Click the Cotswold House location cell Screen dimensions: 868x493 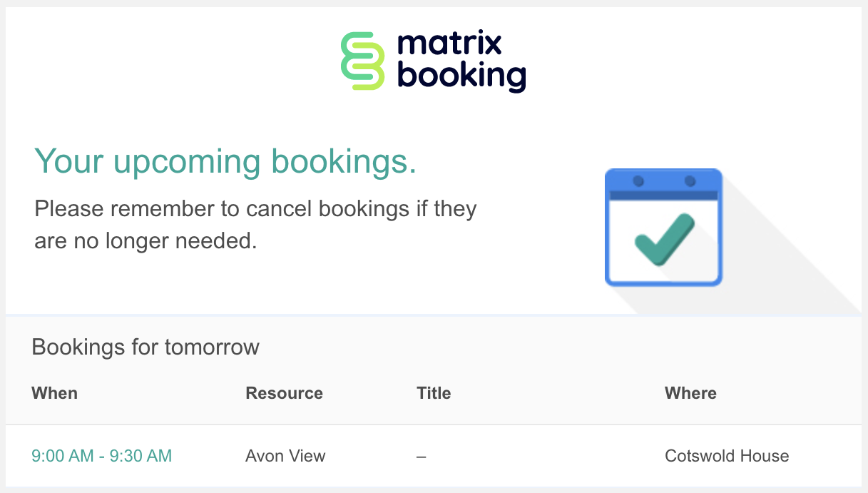coord(727,456)
